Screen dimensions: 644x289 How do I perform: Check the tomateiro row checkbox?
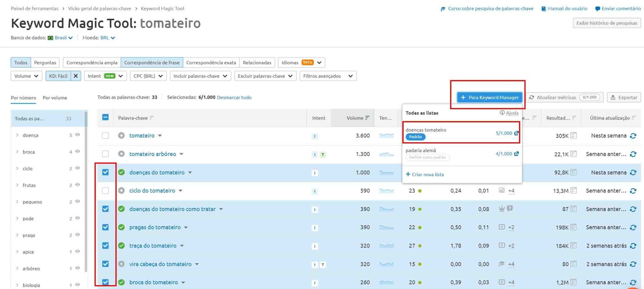[106, 136]
